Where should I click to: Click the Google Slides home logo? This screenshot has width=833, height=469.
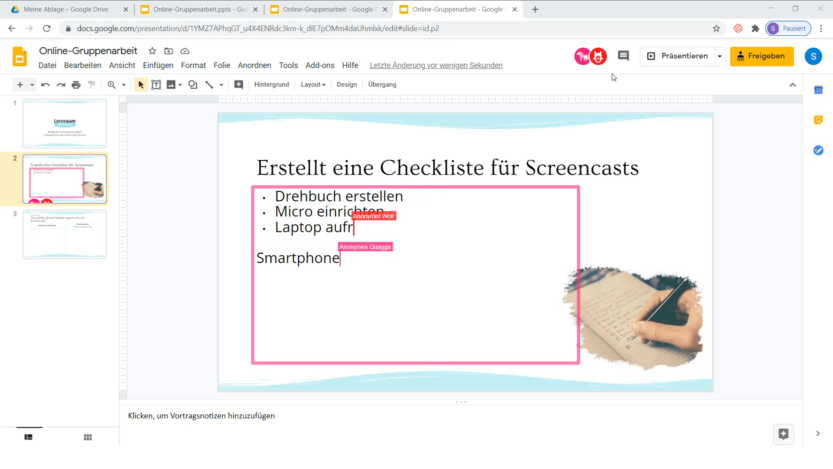pos(20,56)
